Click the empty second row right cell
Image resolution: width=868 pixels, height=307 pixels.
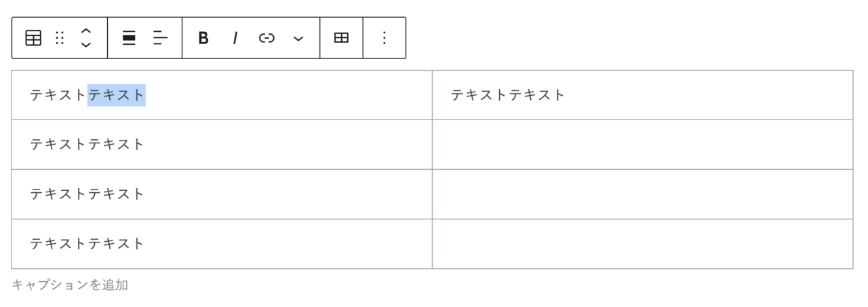(x=642, y=145)
